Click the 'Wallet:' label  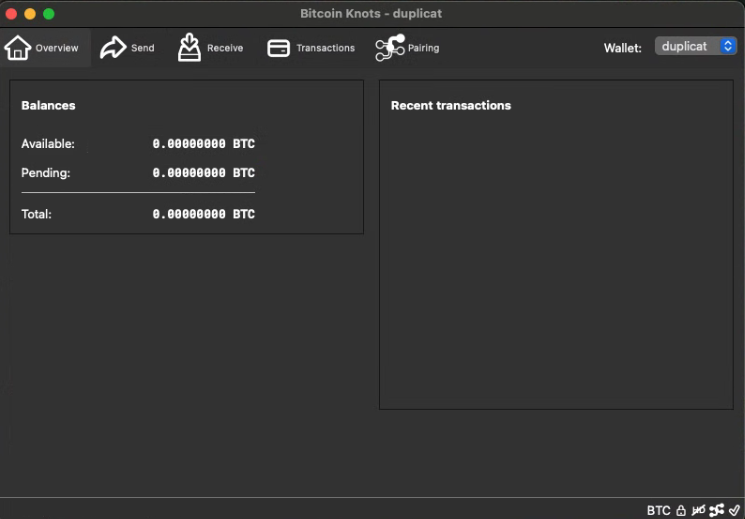click(622, 48)
